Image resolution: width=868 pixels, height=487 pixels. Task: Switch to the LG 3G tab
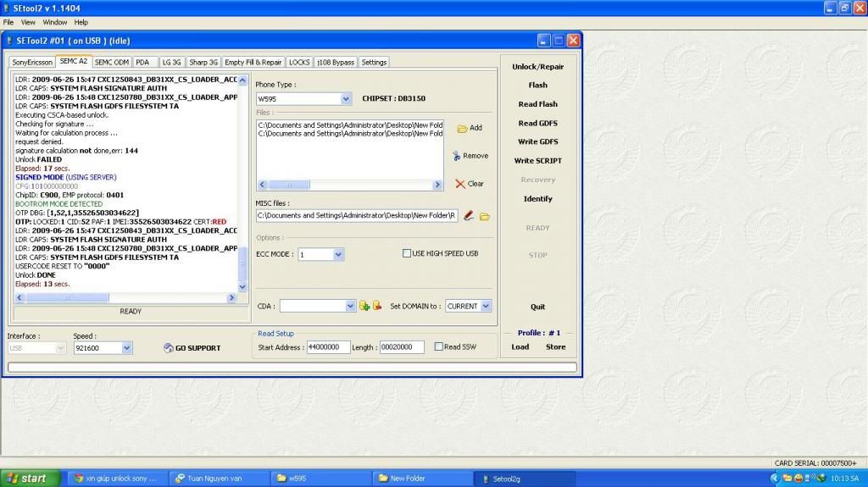[x=171, y=63]
